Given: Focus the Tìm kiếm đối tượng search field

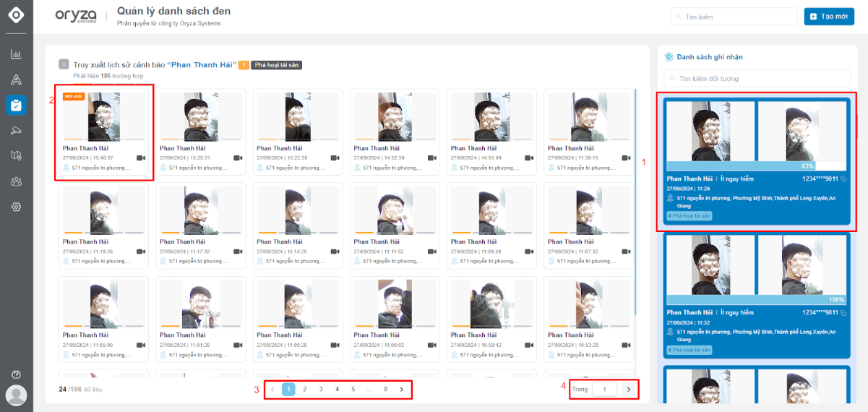Looking at the screenshot, I should tap(757, 78).
